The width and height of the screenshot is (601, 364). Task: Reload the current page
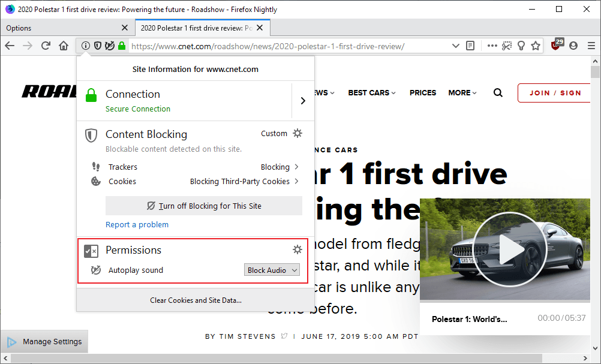(x=46, y=46)
